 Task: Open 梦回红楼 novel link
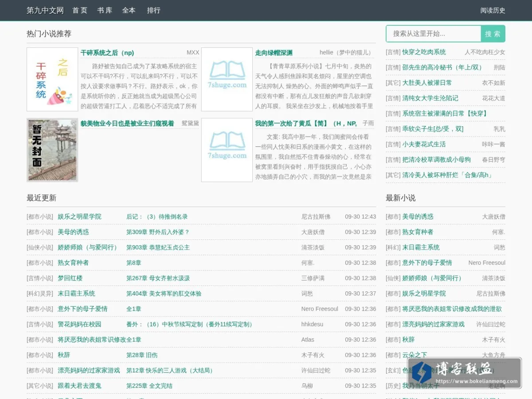(70, 278)
